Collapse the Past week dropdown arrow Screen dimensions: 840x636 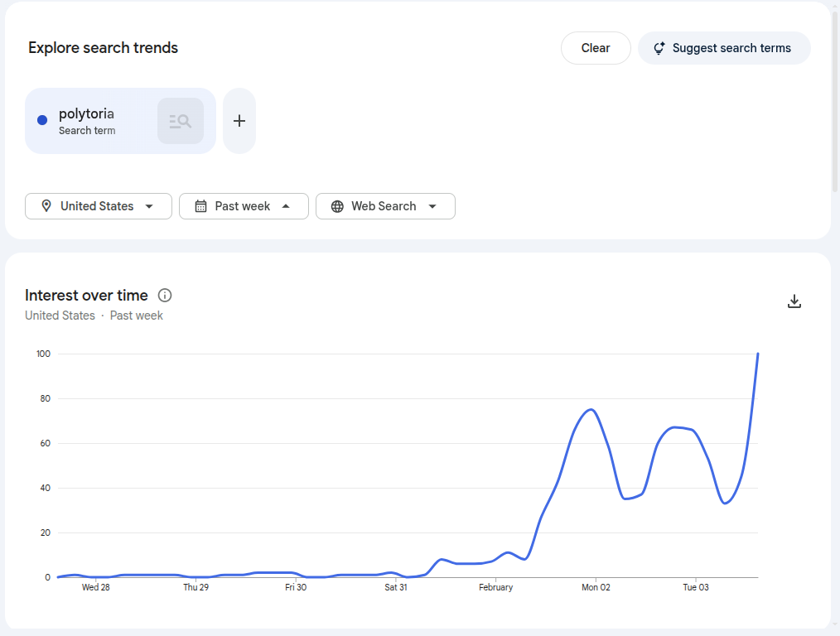click(x=286, y=206)
